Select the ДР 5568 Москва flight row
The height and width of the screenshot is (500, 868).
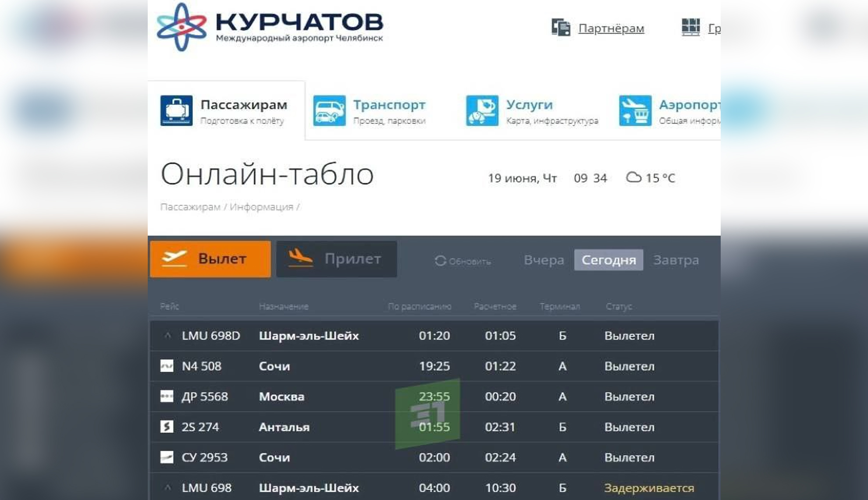tap(281, 397)
